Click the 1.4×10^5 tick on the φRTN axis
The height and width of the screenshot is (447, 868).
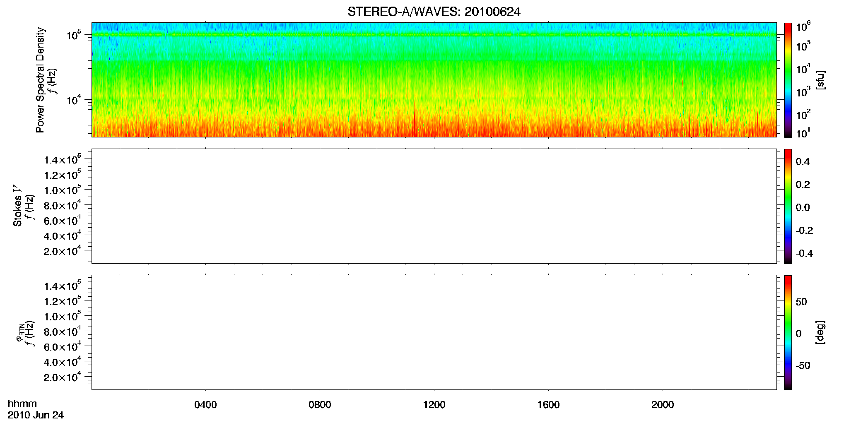point(63,286)
